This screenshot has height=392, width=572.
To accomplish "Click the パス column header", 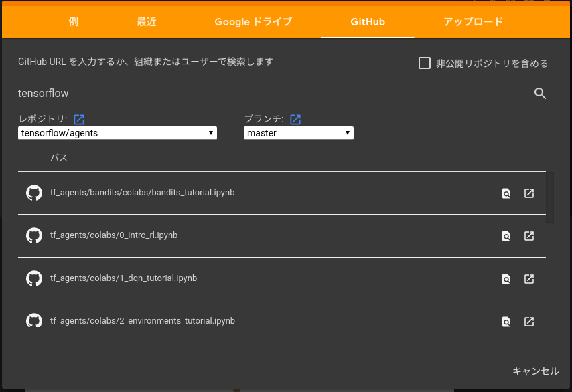I will (x=59, y=157).
